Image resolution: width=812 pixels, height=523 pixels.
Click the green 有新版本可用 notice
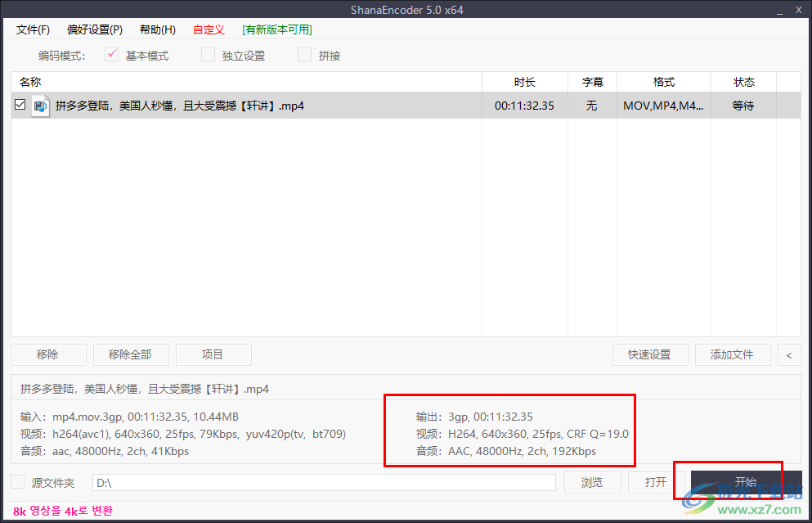point(277,29)
